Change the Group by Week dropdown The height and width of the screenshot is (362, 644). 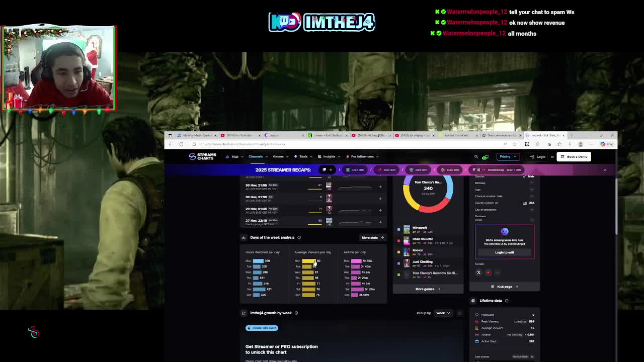point(443,313)
